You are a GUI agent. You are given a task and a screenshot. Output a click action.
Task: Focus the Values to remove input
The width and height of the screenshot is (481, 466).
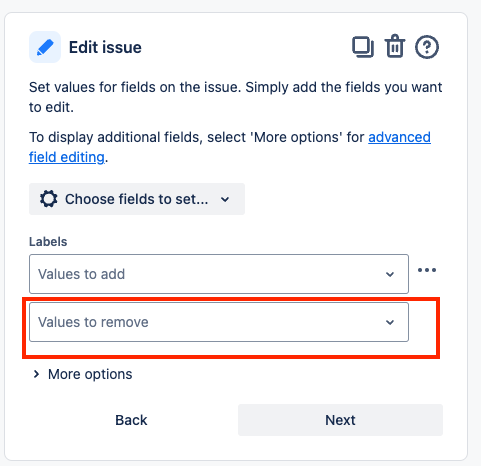pyautogui.click(x=219, y=322)
